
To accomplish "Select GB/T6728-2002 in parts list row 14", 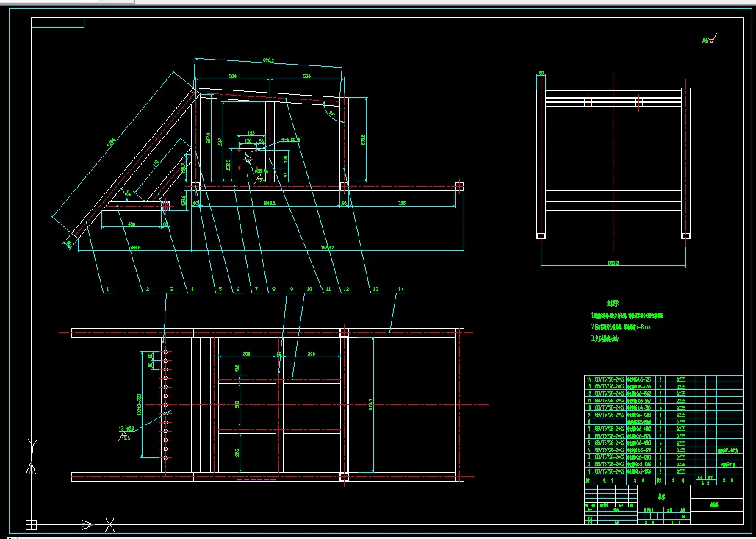I will [610, 379].
